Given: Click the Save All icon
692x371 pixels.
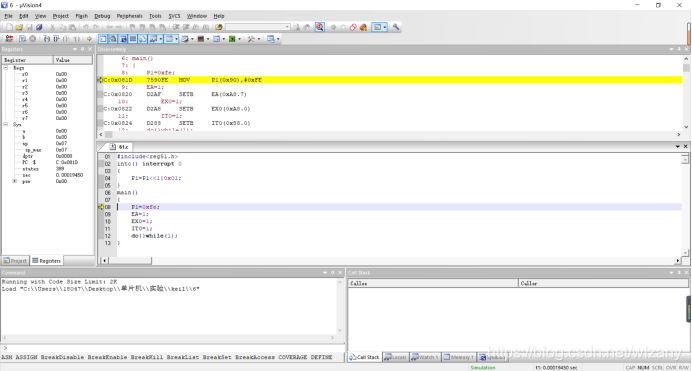Looking at the screenshot, I should tap(39, 27).
